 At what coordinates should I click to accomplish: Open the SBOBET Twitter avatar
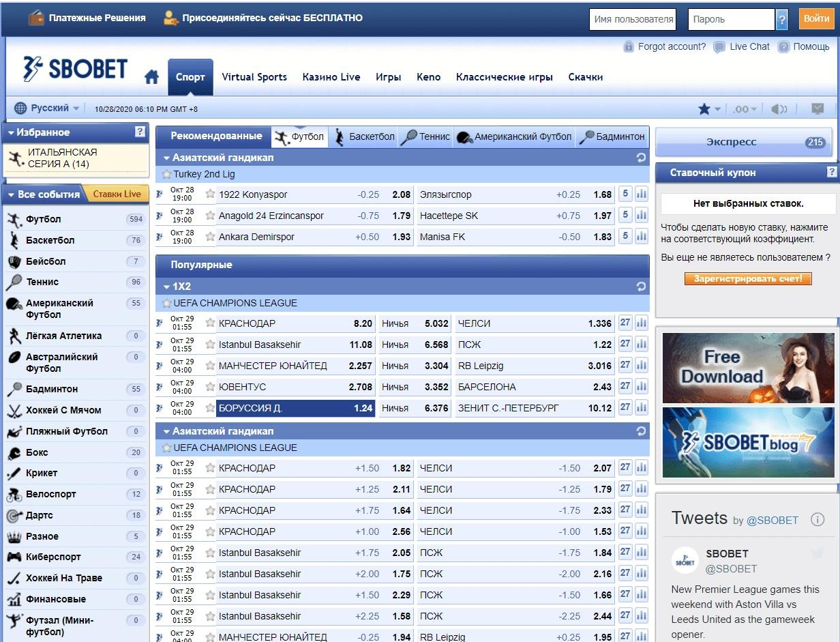point(685,561)
